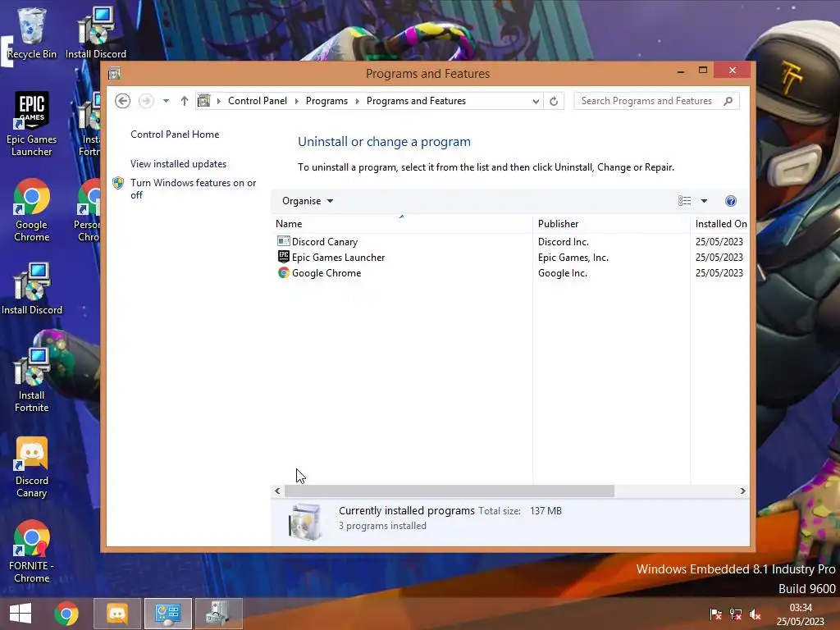Click the muted volume tray icon

point(756,614)
